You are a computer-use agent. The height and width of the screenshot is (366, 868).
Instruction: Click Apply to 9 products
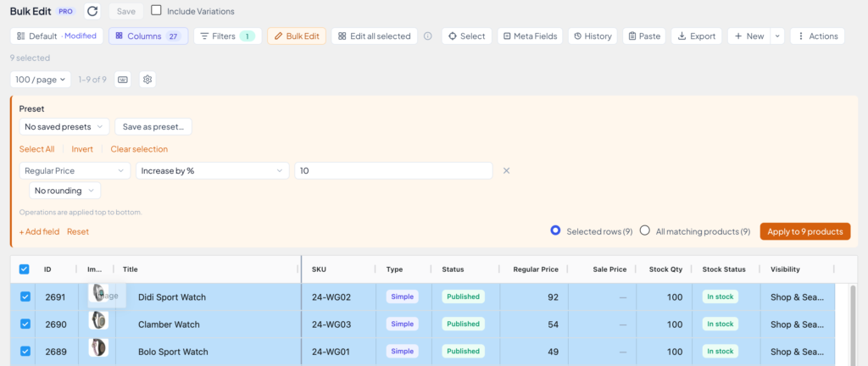tap(805, 231)
